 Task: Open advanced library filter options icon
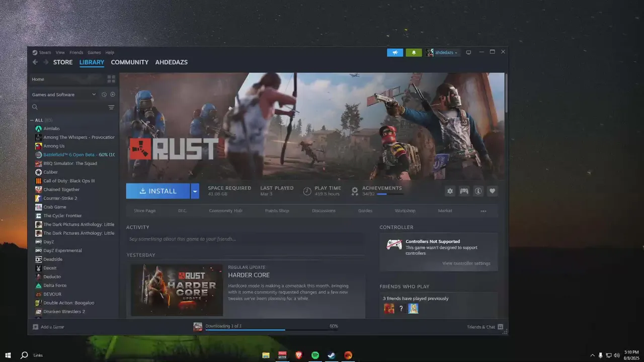tap(111, 107)
